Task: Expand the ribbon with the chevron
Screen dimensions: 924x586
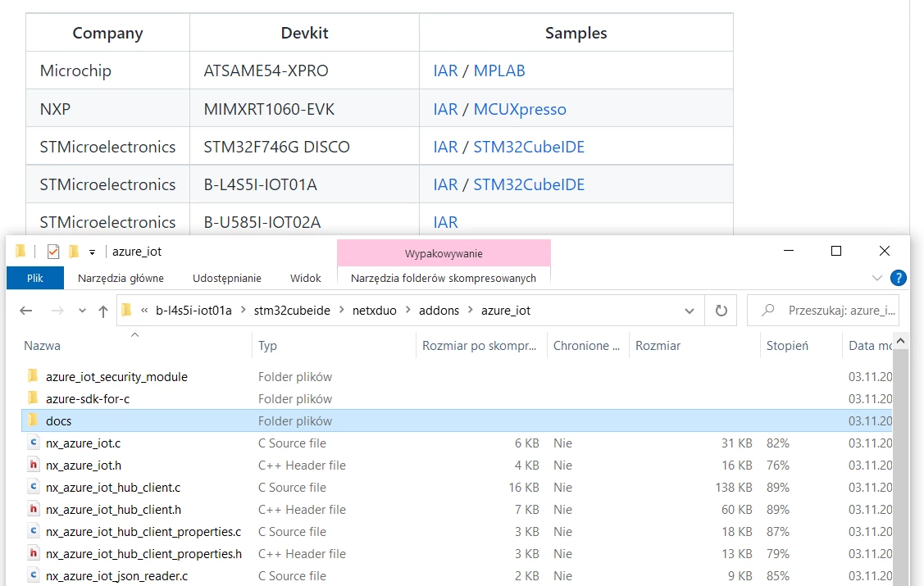Action: point(877,278)
